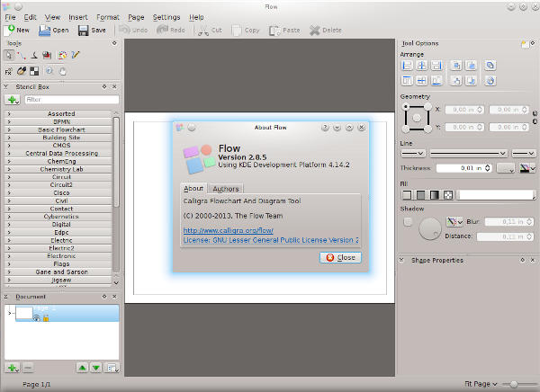540x392 pixels.
Task: Open the Settings menu
Action: pyautogui.click(x=166, y=17)
